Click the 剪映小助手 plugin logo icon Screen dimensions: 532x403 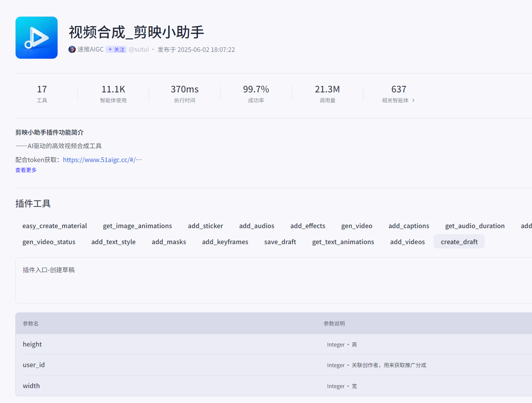coord(37,38)
